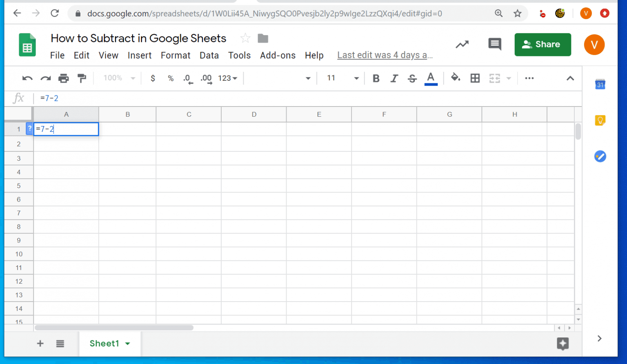Format the cell value as currency
This screenshot has height=364, width=627.
coord(153,78)
